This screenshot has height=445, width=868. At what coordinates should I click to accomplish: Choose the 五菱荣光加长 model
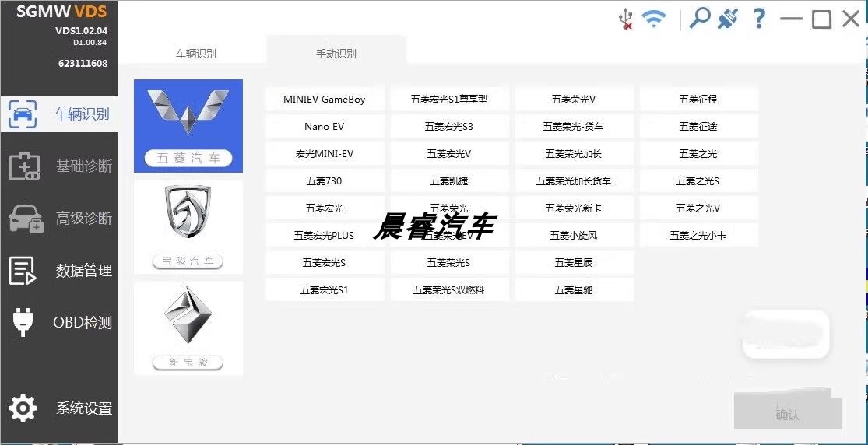pos(574,154)
